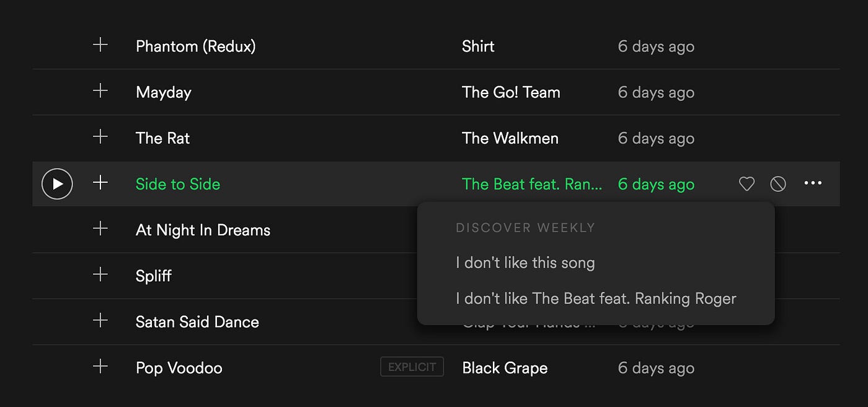Image resolution: width=868 pixels, height=407 pixels.
Task: Add The Rat to your library
Action: point(100,136)
